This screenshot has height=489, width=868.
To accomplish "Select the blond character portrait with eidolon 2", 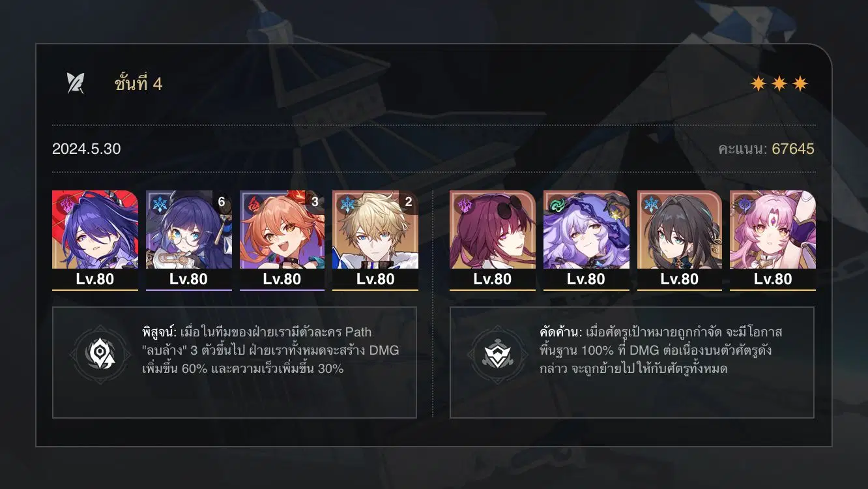I will pyautogui.click(x=375, y=230).
